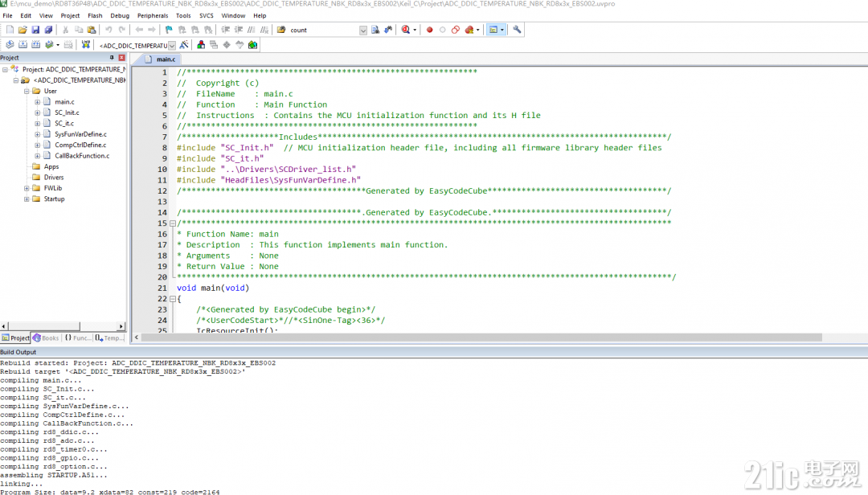The height and width of the screenshot is (495, 868).
Task: Open the kill breakpoints dropdown arrow
Action: pos(477,30)
